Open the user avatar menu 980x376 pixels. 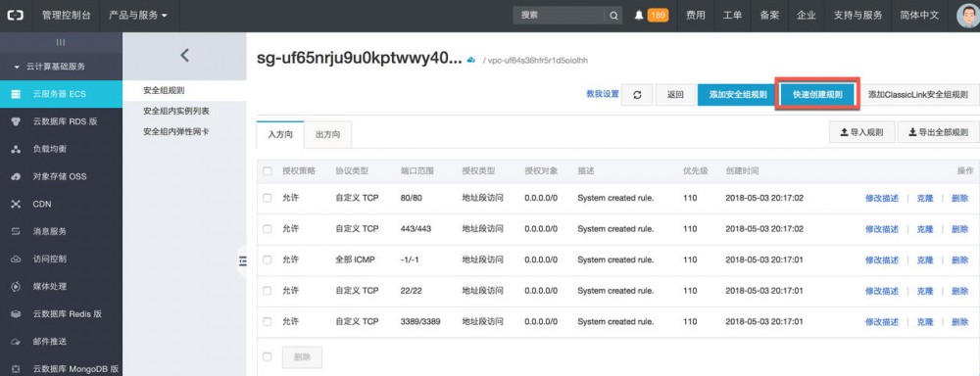click(x=968, y=16)
